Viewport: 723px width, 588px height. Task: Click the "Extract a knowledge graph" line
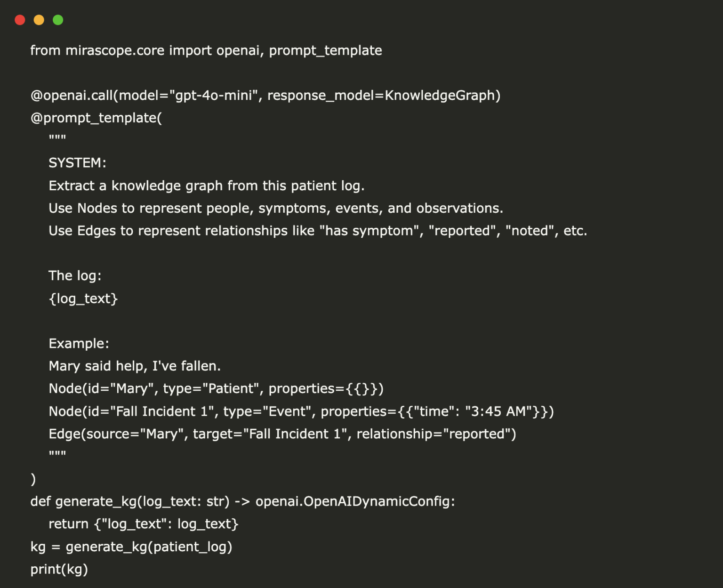(x=206, y=186)
